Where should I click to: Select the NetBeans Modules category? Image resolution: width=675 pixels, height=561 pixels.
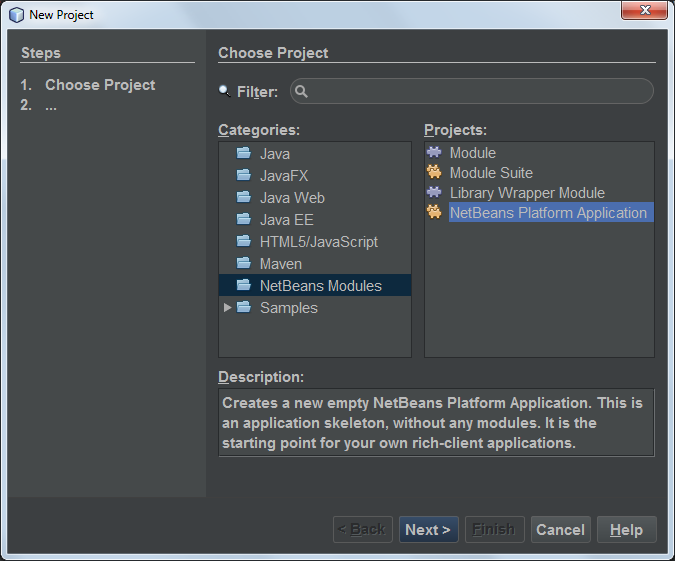pos(320,286)
